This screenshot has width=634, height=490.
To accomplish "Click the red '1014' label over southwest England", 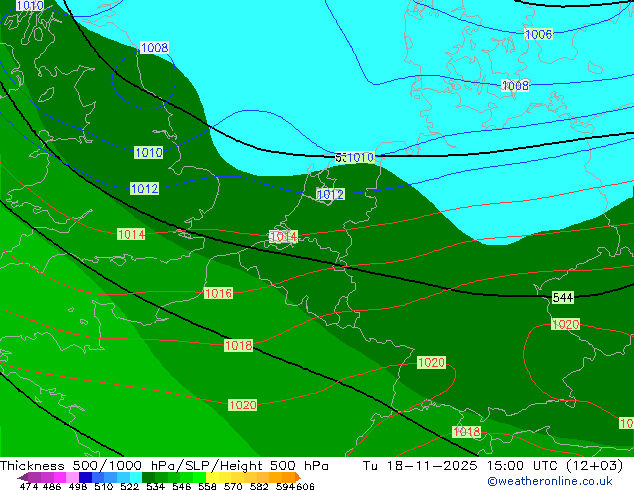I will pyautogui.click(x=131, y=234).
